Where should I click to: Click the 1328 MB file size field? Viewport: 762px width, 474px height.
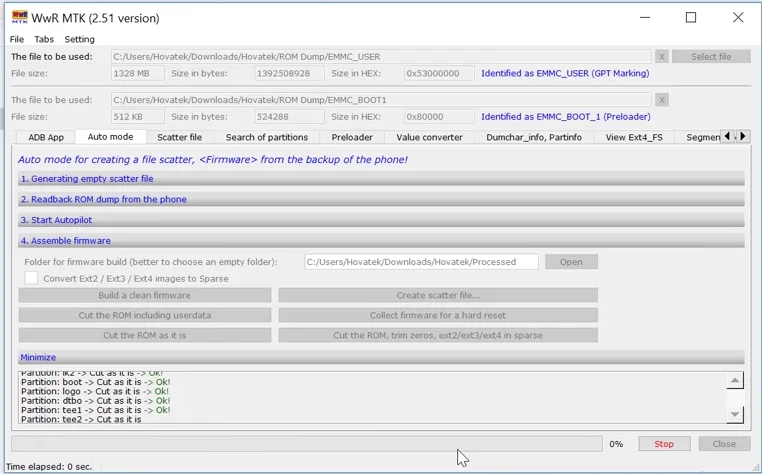[138, 73]
